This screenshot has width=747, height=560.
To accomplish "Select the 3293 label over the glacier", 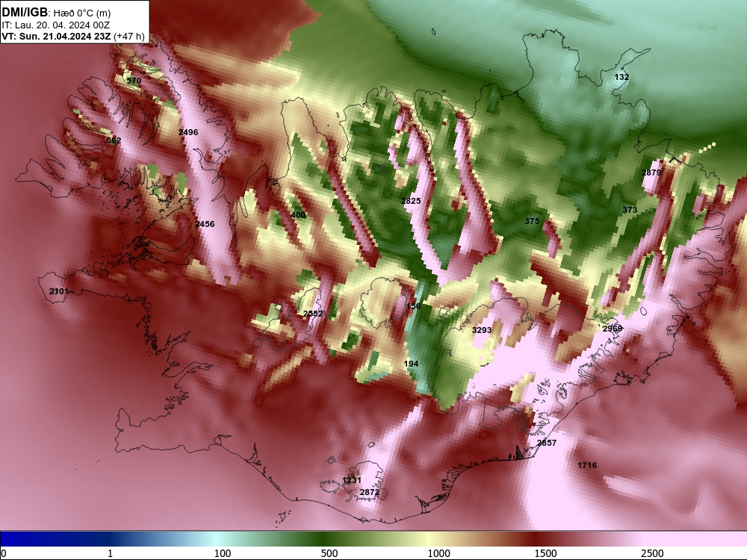I will pyautogui.click(x=482, y=329).
